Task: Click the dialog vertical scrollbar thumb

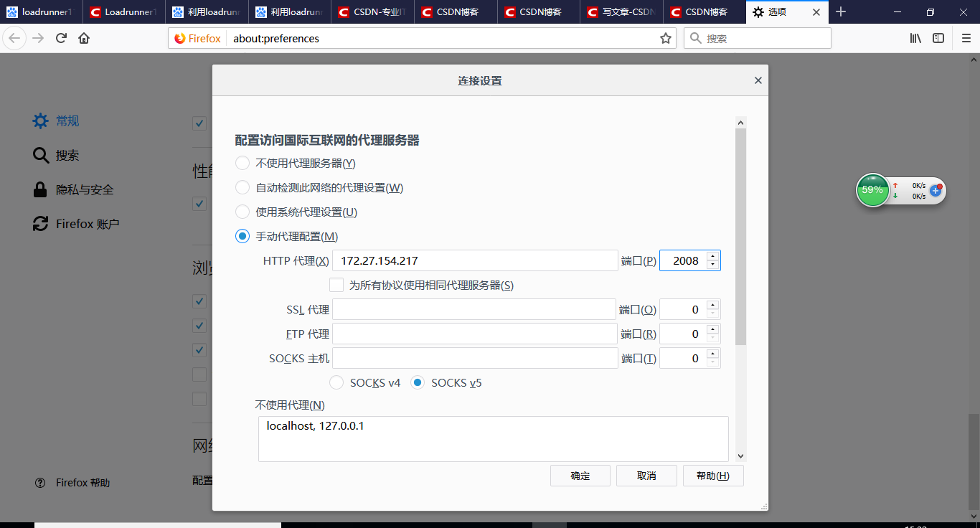Action: [x=741, y=237]
